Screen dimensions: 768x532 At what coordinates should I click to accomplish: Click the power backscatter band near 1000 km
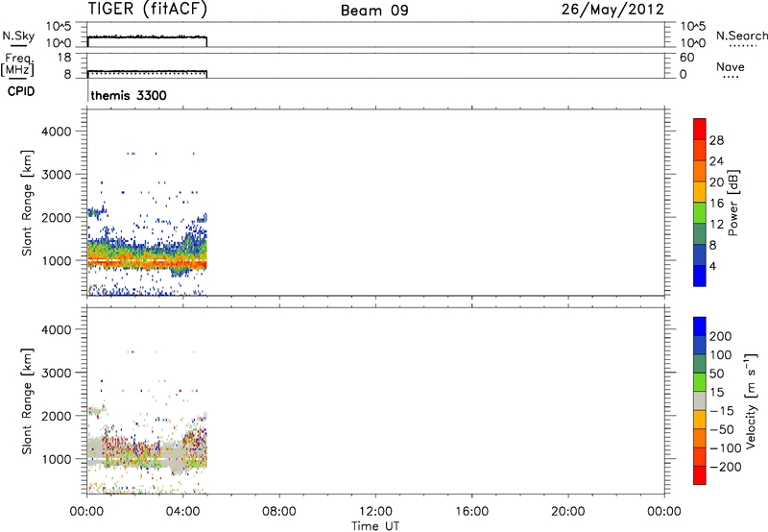(x=147, y=257)
